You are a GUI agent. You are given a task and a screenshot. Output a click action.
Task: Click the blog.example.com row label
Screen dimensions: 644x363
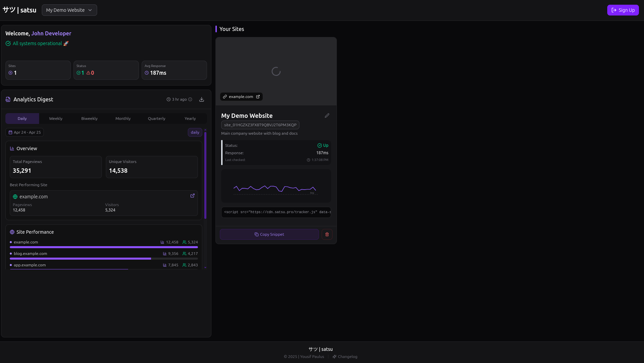click(x=30, y=254)
